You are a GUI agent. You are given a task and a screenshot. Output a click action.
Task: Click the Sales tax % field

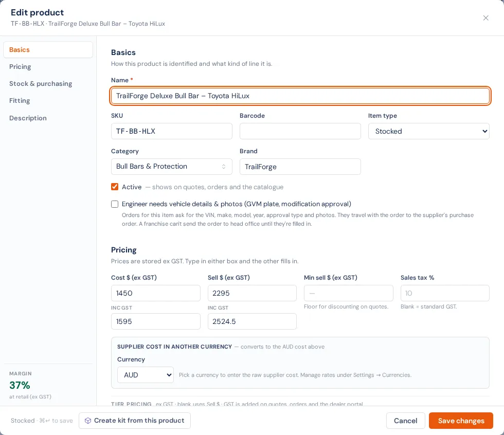445,293
